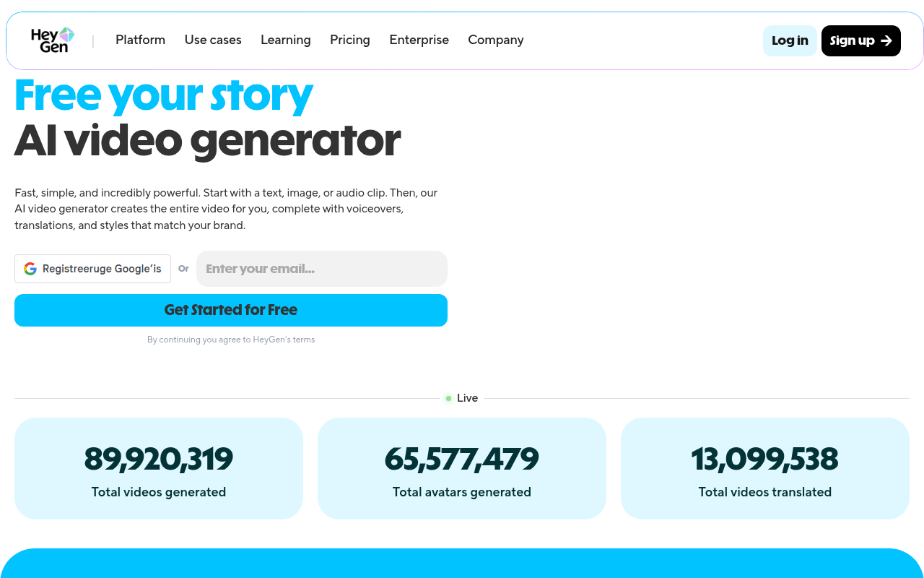Click the Total videos translated card

(x=765, y=468)
